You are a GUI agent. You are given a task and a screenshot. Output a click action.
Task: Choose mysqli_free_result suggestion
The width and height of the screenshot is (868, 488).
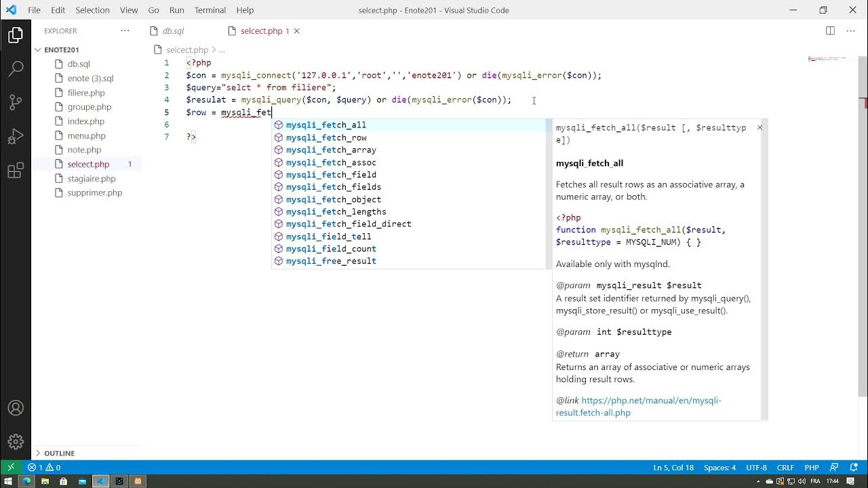pyautogui.click(x=409, y=261)
